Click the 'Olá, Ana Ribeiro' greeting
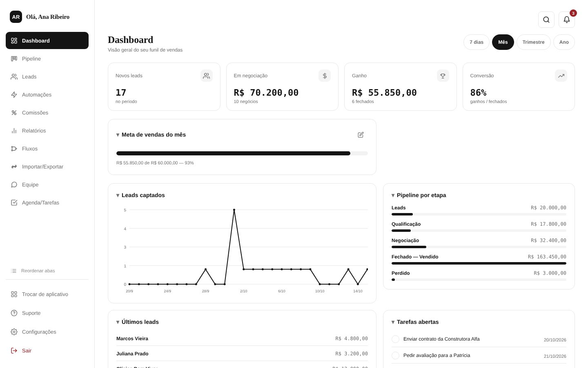The width and height of the screenshot is (588, 368). pyautogui.click(x=48, y=17)
